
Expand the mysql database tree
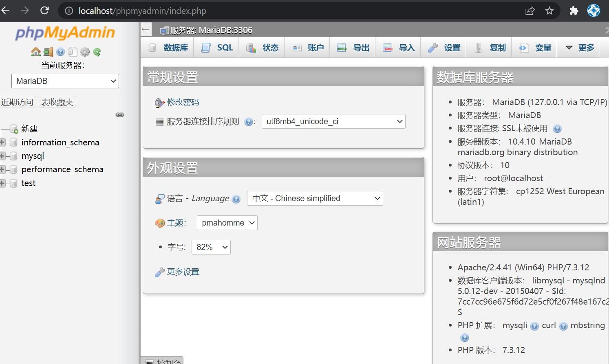(x=2, y=156)
